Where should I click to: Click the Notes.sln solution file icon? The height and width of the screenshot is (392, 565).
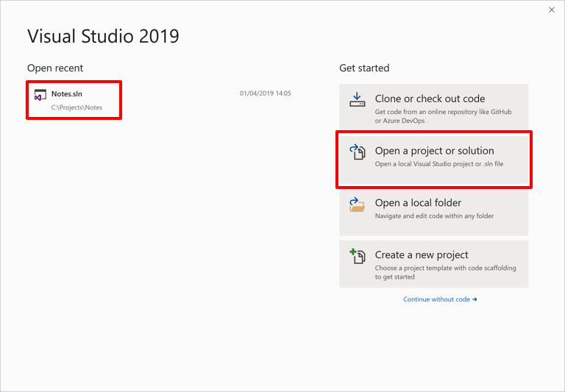click(40, 96)
